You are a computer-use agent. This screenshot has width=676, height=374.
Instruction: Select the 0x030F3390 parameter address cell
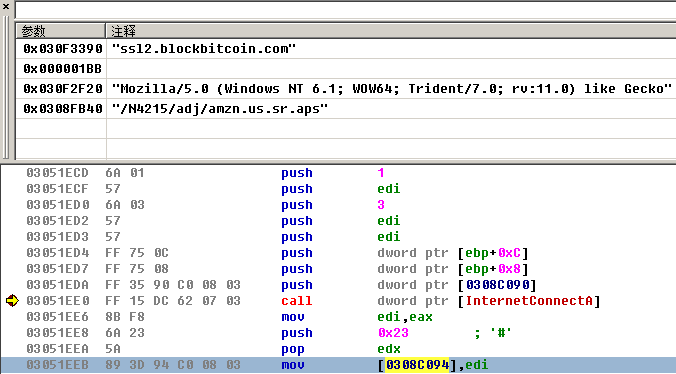coord(63,49)
